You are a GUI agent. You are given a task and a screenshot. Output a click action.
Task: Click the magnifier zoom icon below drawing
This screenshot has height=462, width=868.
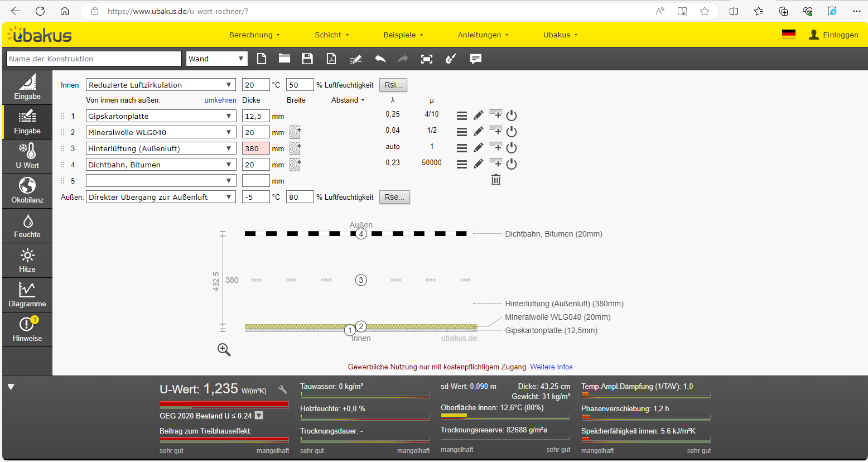(x=224, y=349)
